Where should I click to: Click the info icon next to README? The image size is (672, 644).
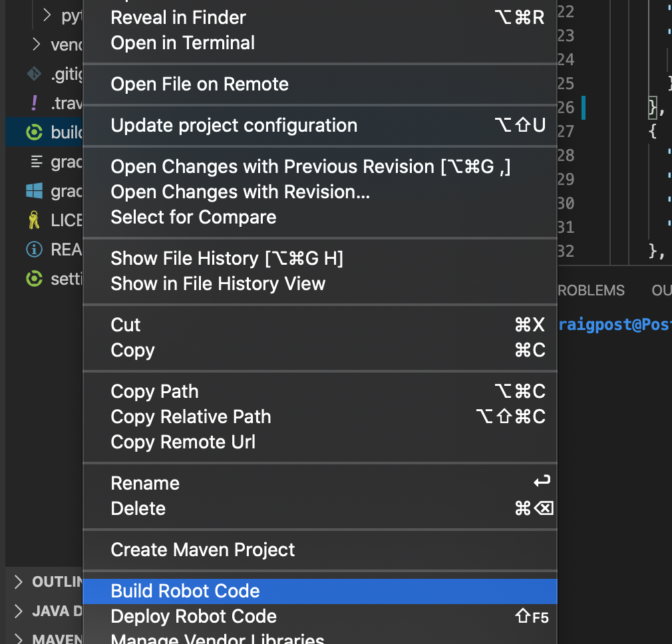click(35, 249)
